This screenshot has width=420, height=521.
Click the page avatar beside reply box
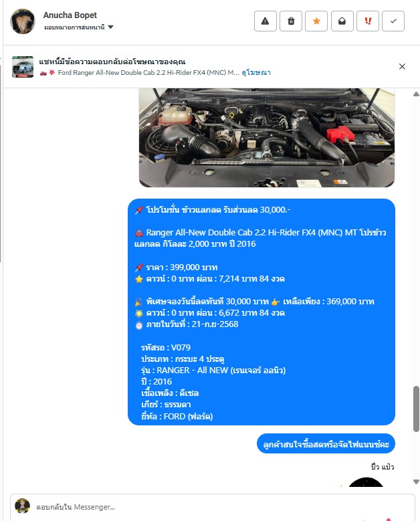(22, 506)
